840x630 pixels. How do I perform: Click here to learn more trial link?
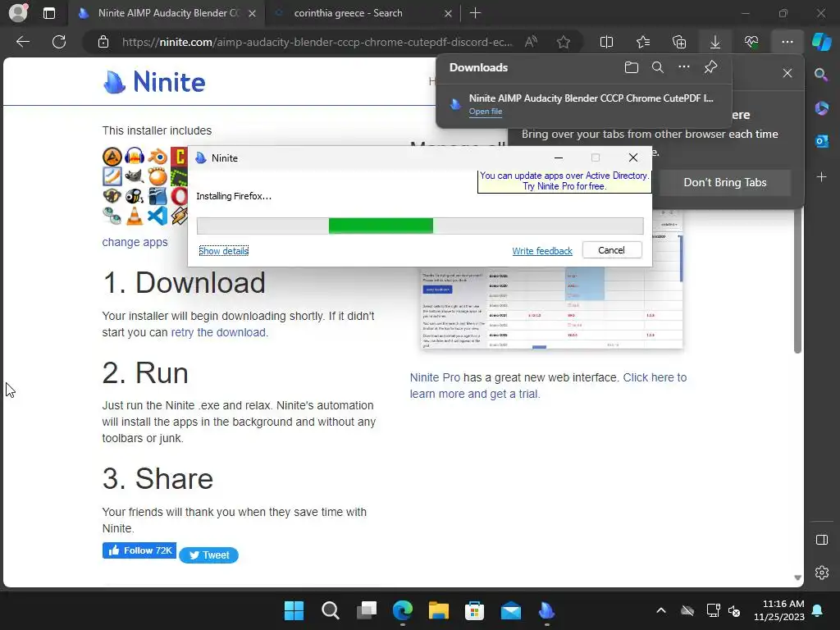tap(548, 386)
